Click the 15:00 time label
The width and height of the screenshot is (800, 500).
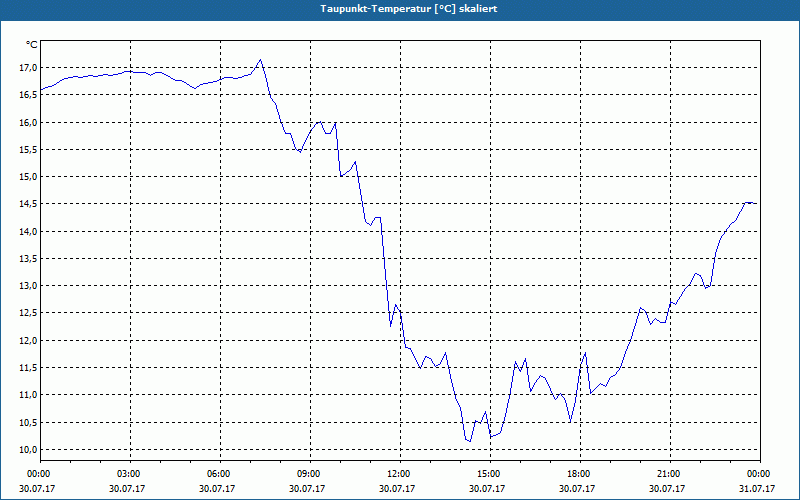[x=489, y=474]
